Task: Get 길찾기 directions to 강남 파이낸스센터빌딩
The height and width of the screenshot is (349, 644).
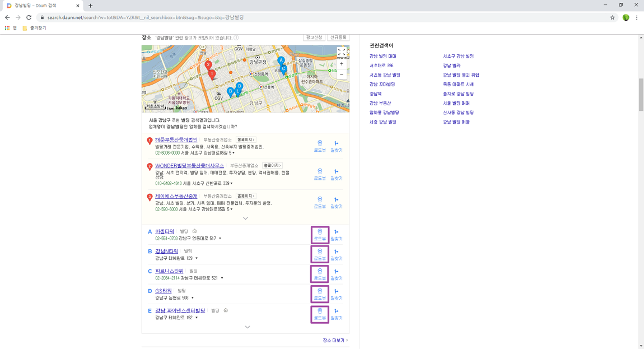Action: coord(337,314)
